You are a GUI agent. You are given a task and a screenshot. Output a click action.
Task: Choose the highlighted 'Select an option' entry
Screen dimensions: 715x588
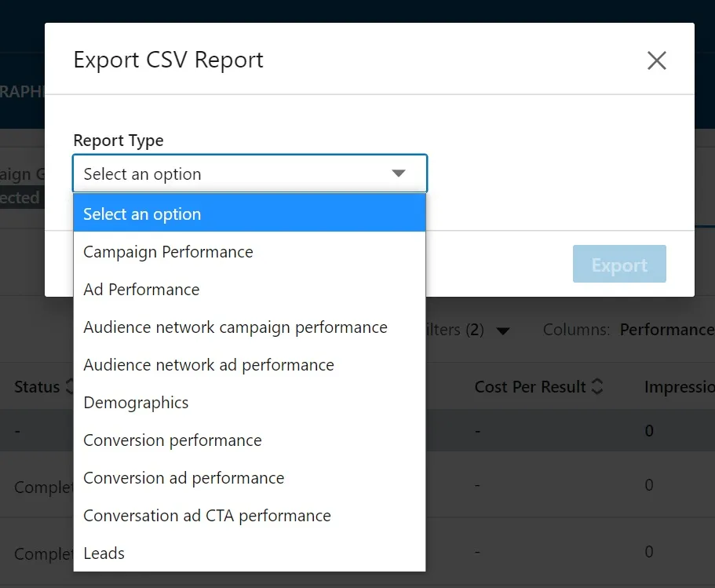pyautogui.click(x=142, y=214)
